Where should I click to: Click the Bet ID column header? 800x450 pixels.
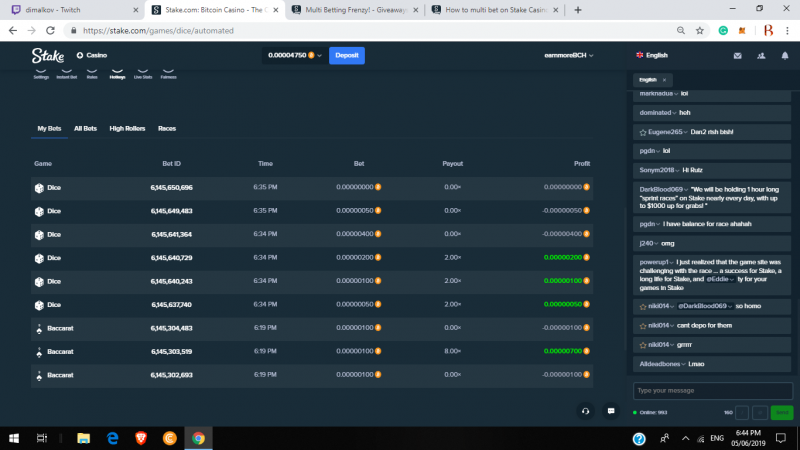171,164
